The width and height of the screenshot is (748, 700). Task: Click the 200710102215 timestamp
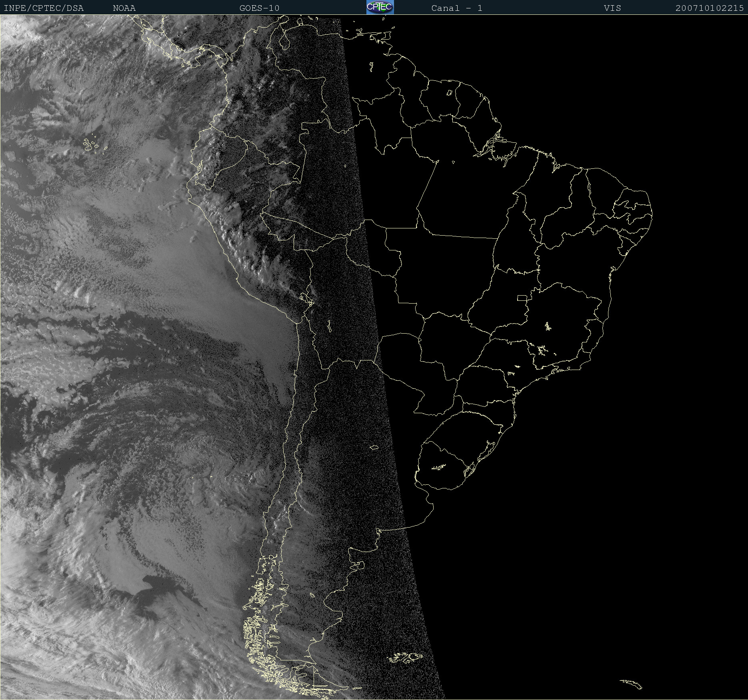tap(710, 8)
